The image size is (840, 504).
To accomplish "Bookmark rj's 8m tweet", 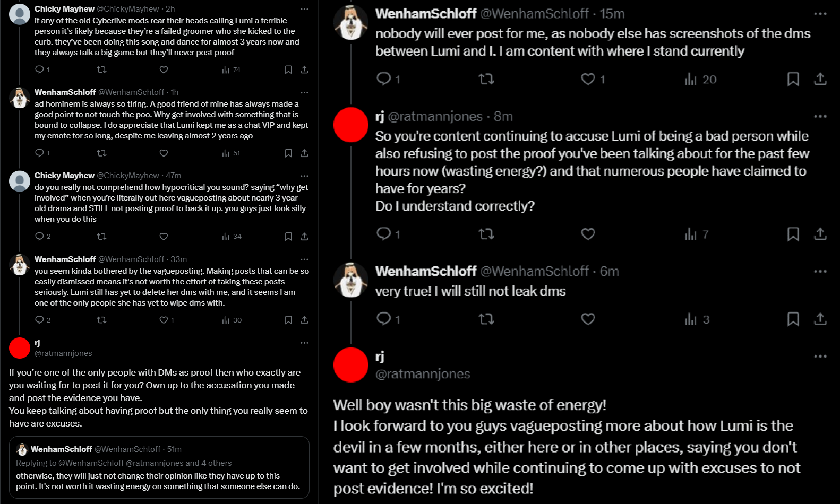I will pyautogui.click(x=793, y=234).
